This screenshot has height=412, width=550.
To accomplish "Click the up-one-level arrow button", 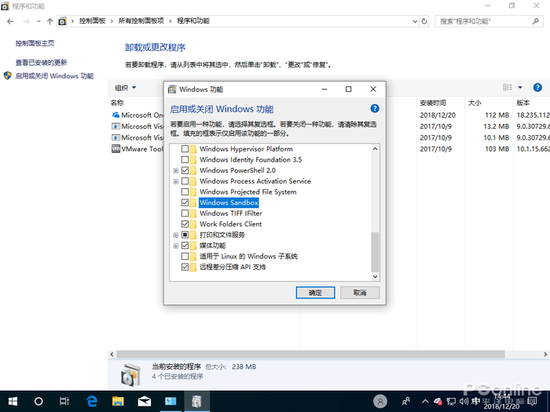I will 50,21.
